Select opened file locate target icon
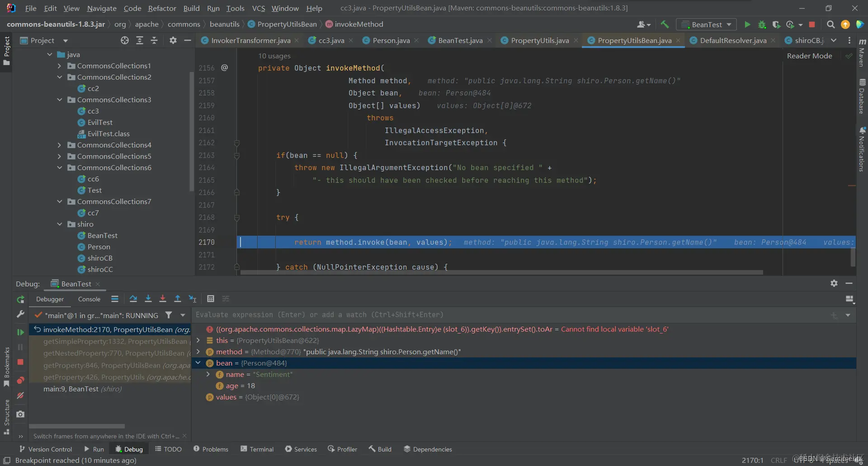The image size is (868, 466). point(125,40)
